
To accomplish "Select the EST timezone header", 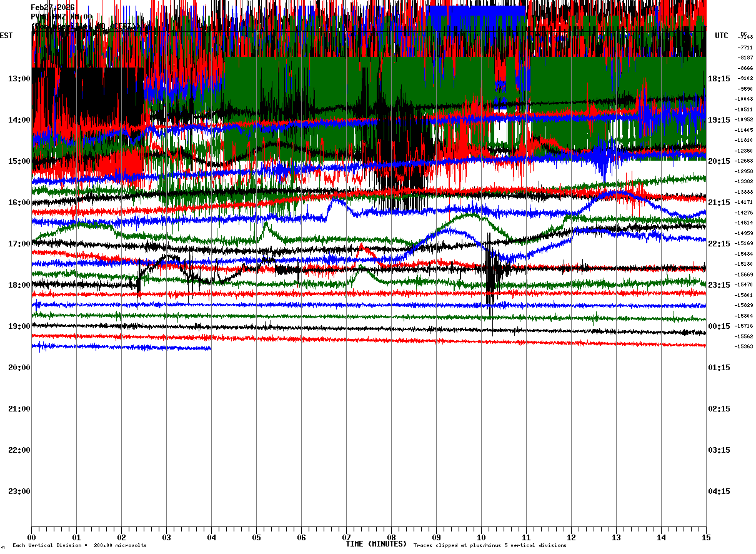I will pyautogui.click(x=6, y=36).
